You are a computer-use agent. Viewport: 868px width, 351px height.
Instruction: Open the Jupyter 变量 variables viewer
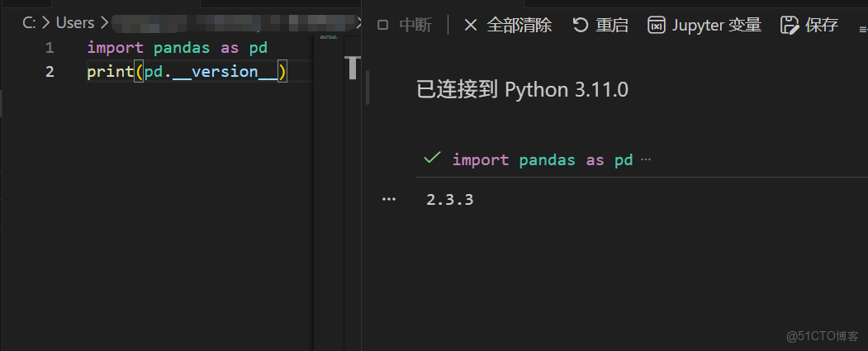click(x=704, y=26)
